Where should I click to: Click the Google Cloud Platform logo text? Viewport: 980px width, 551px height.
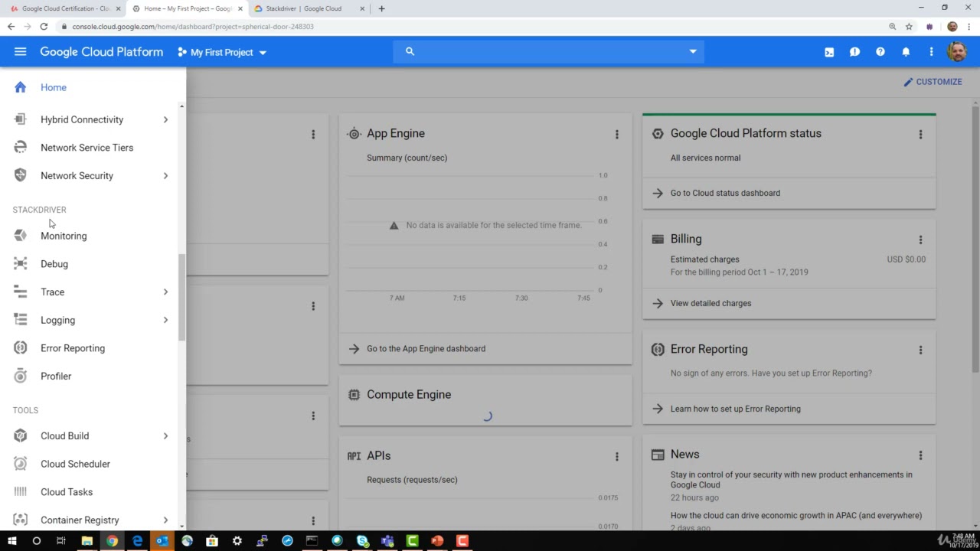click(x=101, y=52)
